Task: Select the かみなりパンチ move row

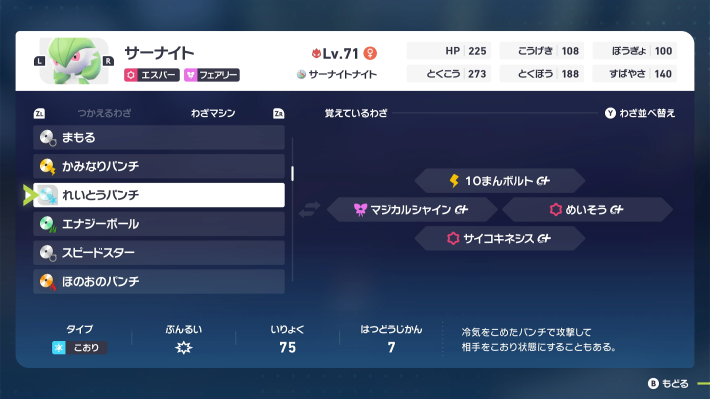Action: click(x=159, y=166)
